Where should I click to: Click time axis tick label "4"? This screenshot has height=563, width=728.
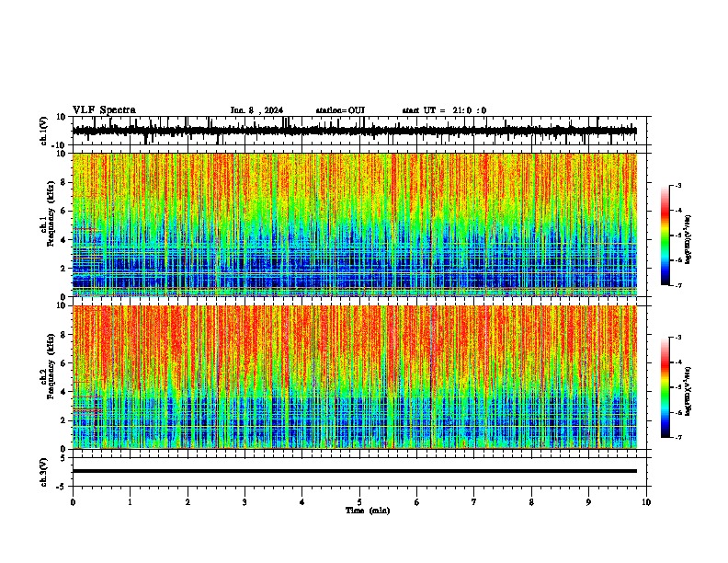coord(302,502)
